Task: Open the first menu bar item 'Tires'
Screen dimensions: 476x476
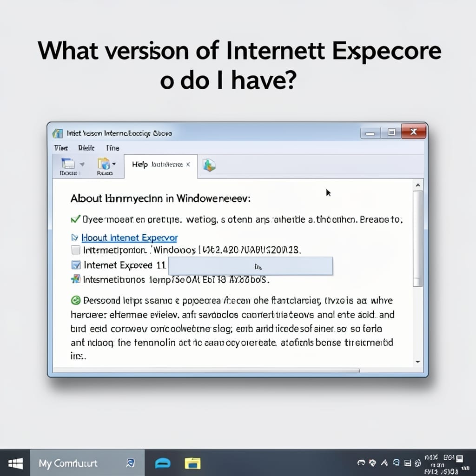Action: (x=61, y=148)
